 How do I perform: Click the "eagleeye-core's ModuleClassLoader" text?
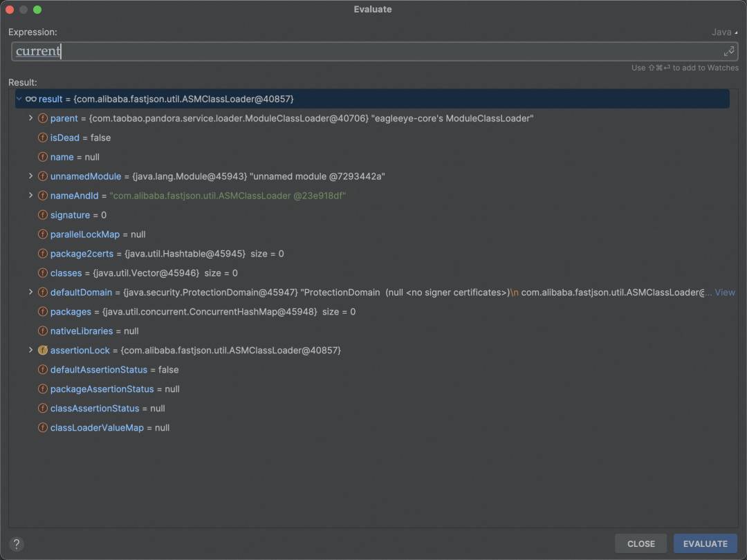[452, 118]
